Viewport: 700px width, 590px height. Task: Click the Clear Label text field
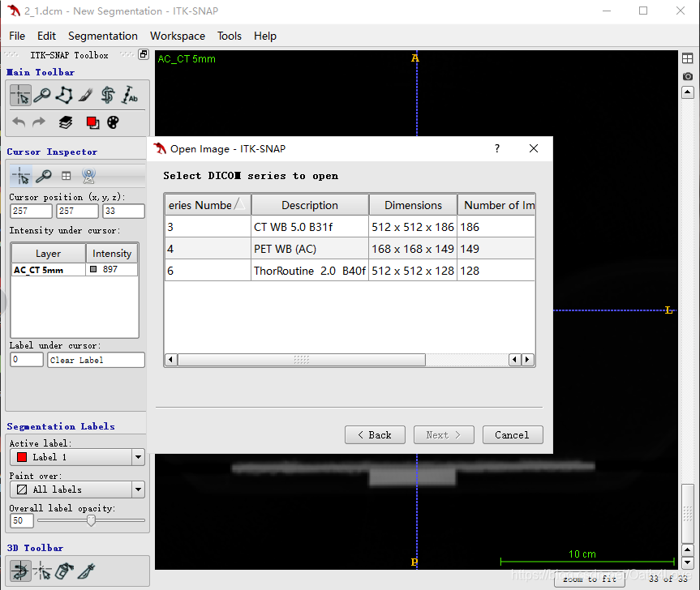[x=96, y=360]
